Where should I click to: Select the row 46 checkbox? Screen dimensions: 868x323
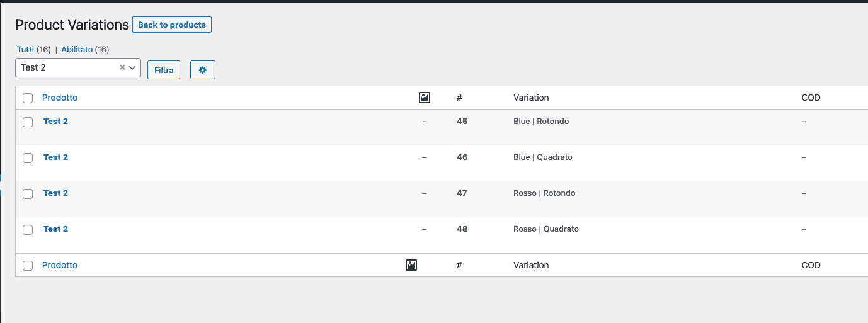[x=28, y=158]
